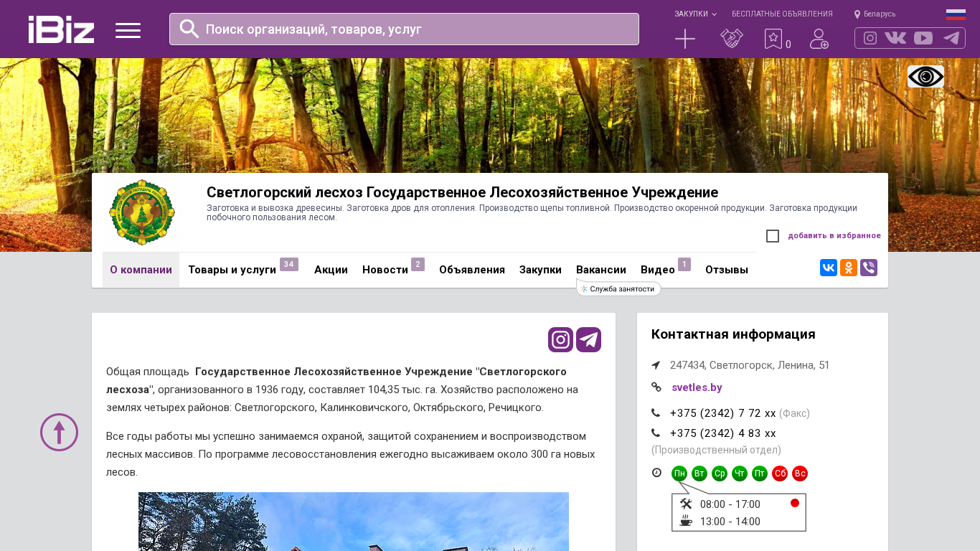Open company Telegram in content panel

coord(589,339)
